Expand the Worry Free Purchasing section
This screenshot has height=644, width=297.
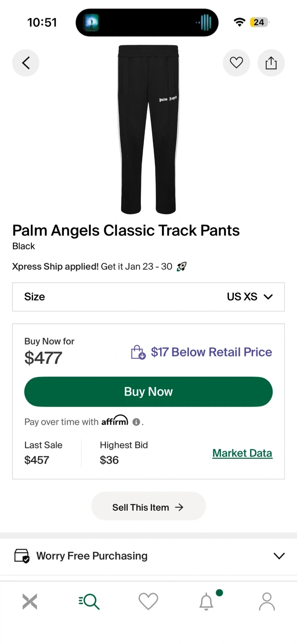click(279, 556)
